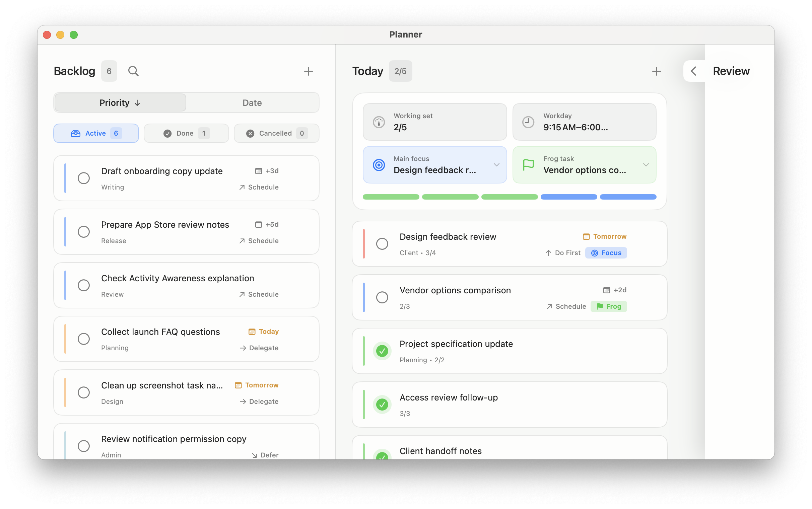Click Schedule arrow icon on Vendor options comparison

pyautogui.click(x=549, y=306)
